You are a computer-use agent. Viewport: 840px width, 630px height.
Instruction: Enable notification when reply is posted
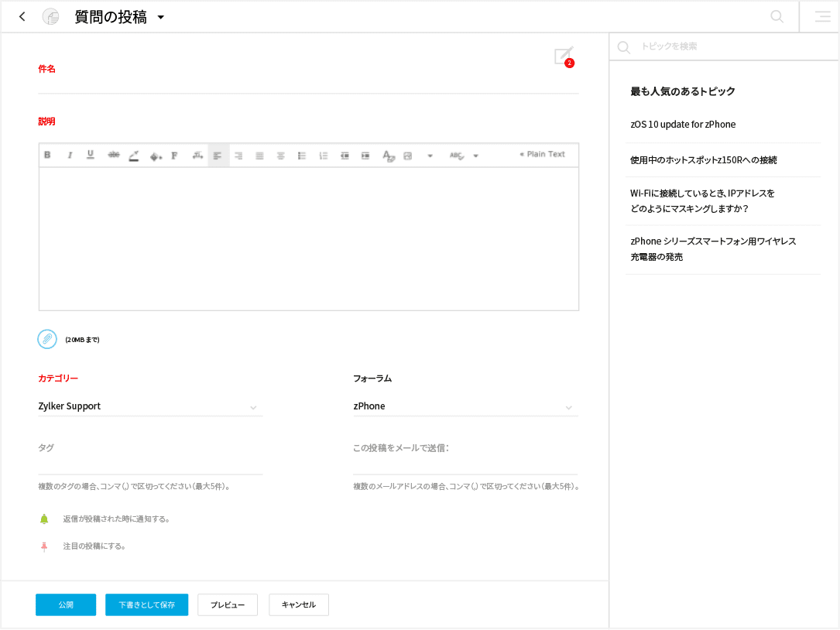[44, 519]
